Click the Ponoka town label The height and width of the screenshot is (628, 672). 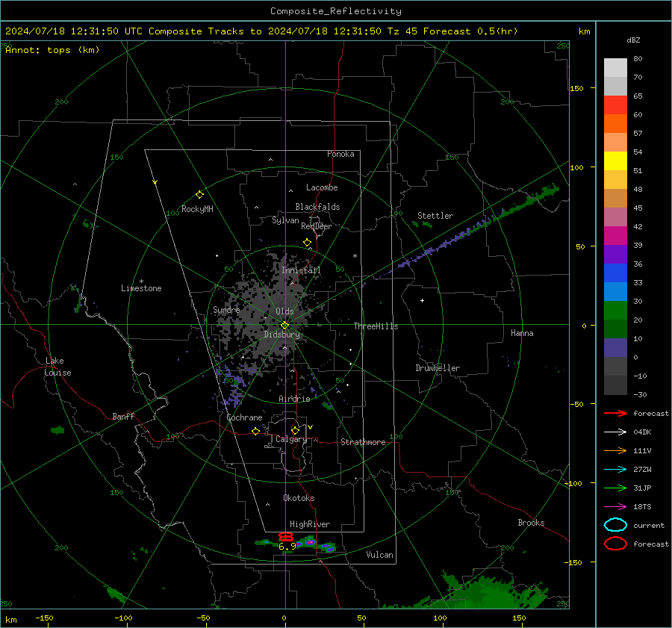[x=340, y=154]
